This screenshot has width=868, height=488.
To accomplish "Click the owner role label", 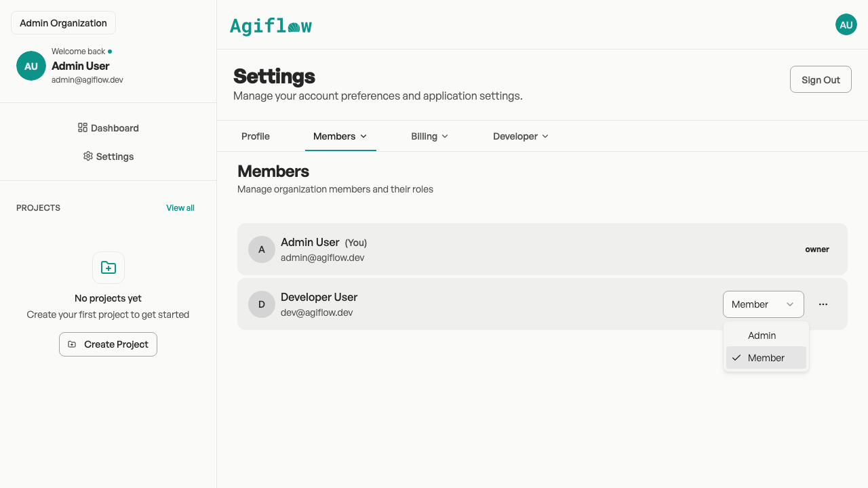I will (x=817, y=249).
